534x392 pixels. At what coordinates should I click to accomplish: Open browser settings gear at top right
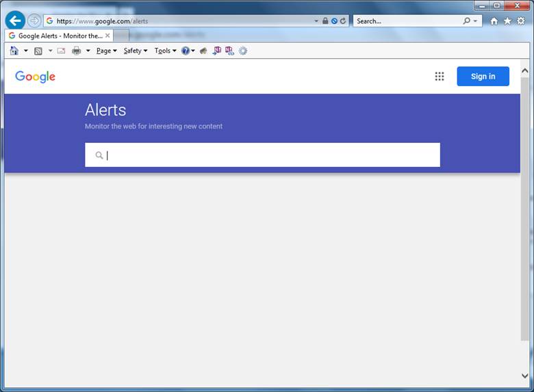(521, 21)
